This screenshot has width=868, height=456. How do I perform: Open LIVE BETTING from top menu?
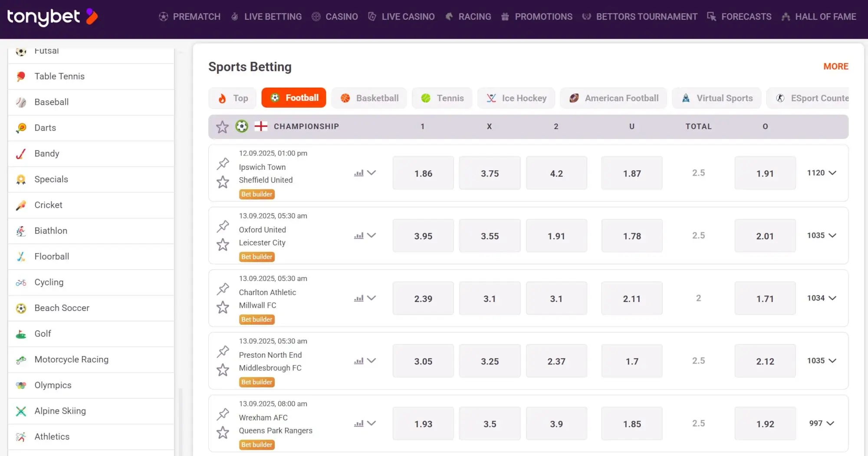point(266,17)
